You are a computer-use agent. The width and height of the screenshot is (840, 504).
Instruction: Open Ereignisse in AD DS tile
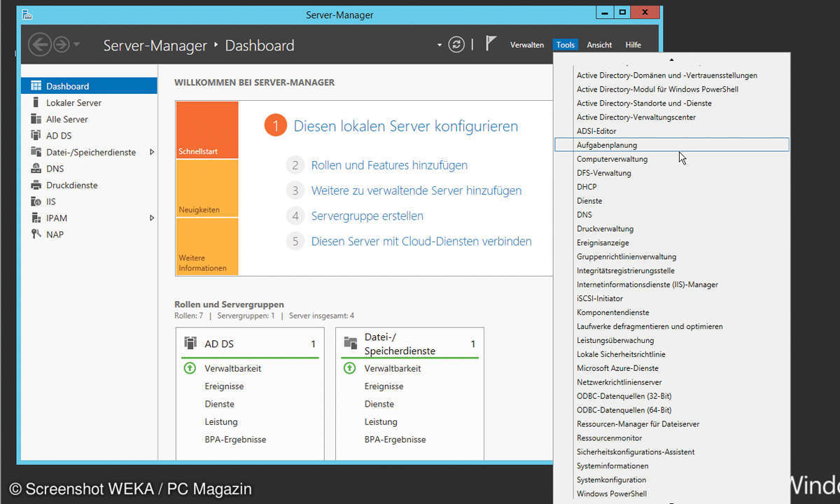click(x=224, y=386)
